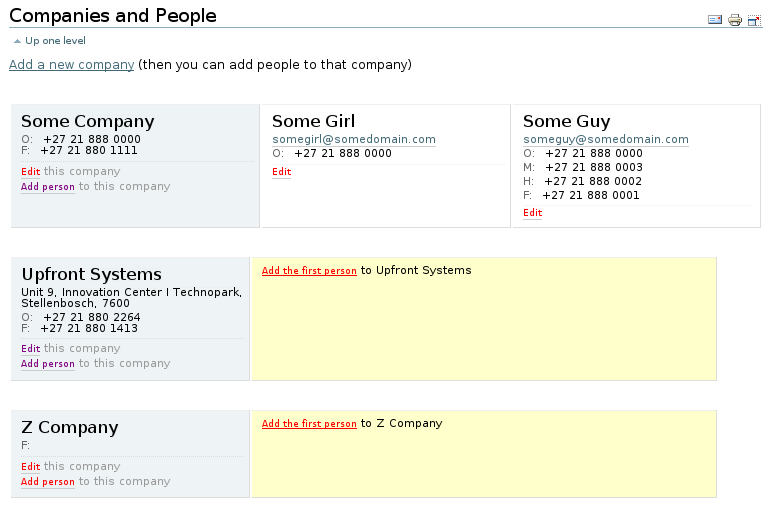772x525 pixels.
Task: Add the first person to Z Company
Action: click(x=309, y=424)
